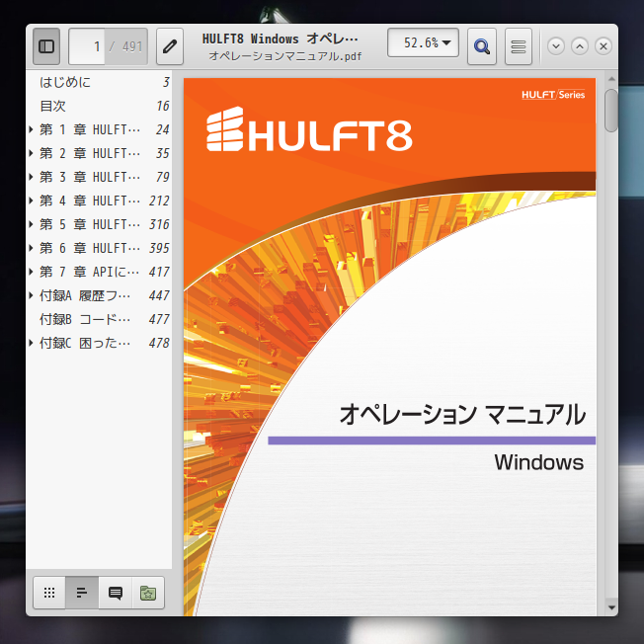Click the total page count 491
This screenshot has height=644, width=644.
132,46
